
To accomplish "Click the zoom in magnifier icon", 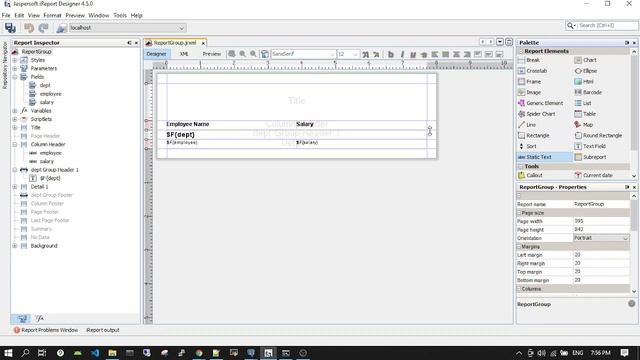I will [243, 54].
